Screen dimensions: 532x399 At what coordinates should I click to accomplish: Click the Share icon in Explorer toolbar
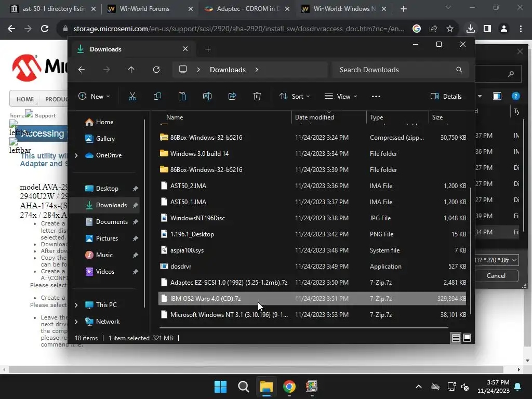click(x=232, y=96)
